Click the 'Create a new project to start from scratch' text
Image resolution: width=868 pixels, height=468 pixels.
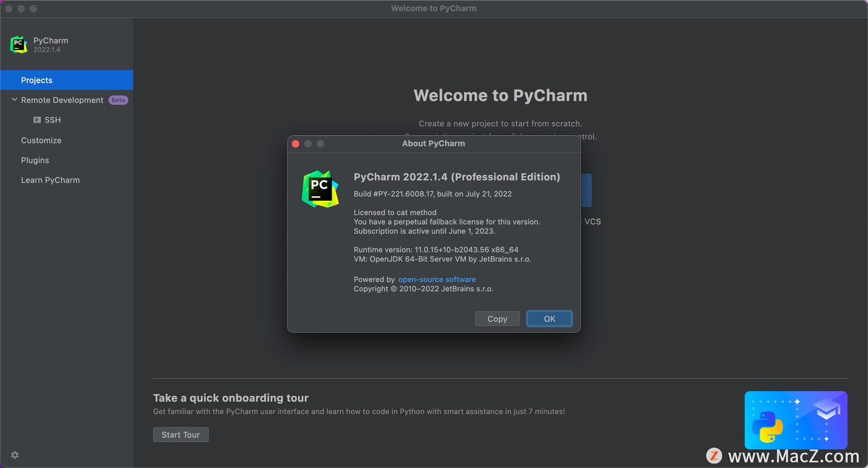tap(500, 123)
